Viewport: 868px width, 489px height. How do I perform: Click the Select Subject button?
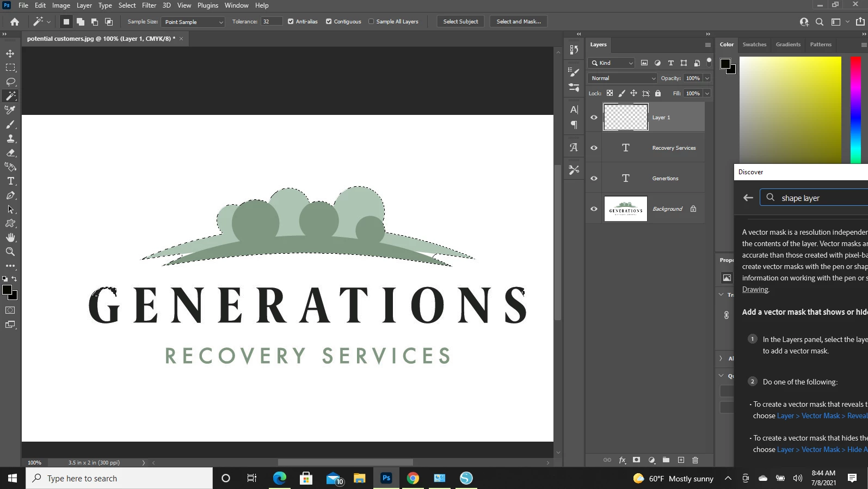pyautogui.click(x=460, y=22)
